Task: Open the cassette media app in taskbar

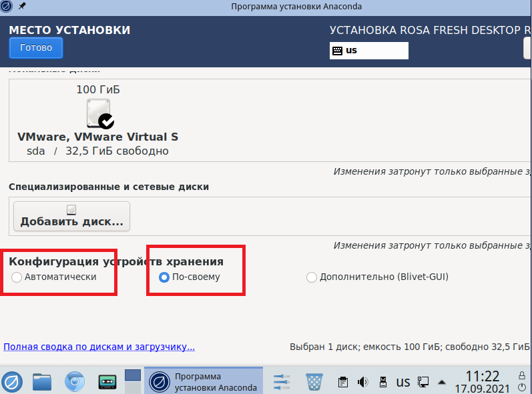Action: [x=107, y=382]
